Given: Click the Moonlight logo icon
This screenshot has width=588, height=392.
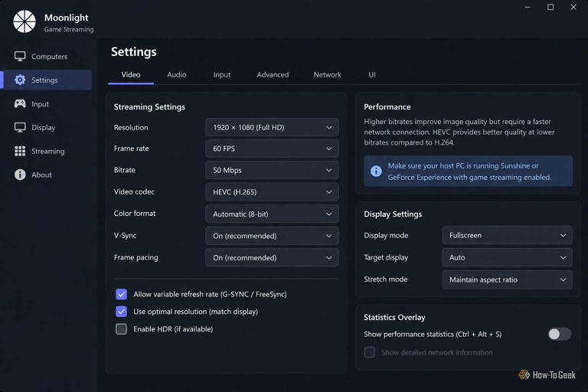Looking at the screenshot, I should pyautogui.click(x=24, y=21).
